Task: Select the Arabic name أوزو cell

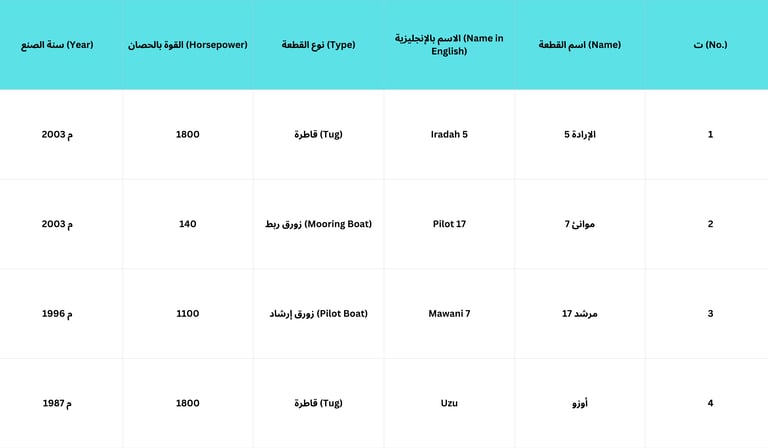Action: click(x=580, y=403)
